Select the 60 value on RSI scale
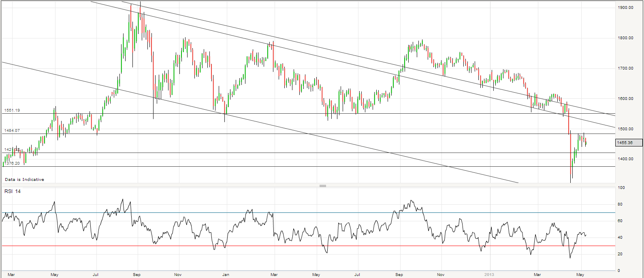Screen dimensions: 644x278 pyautogui.click(x=620, y=221)
